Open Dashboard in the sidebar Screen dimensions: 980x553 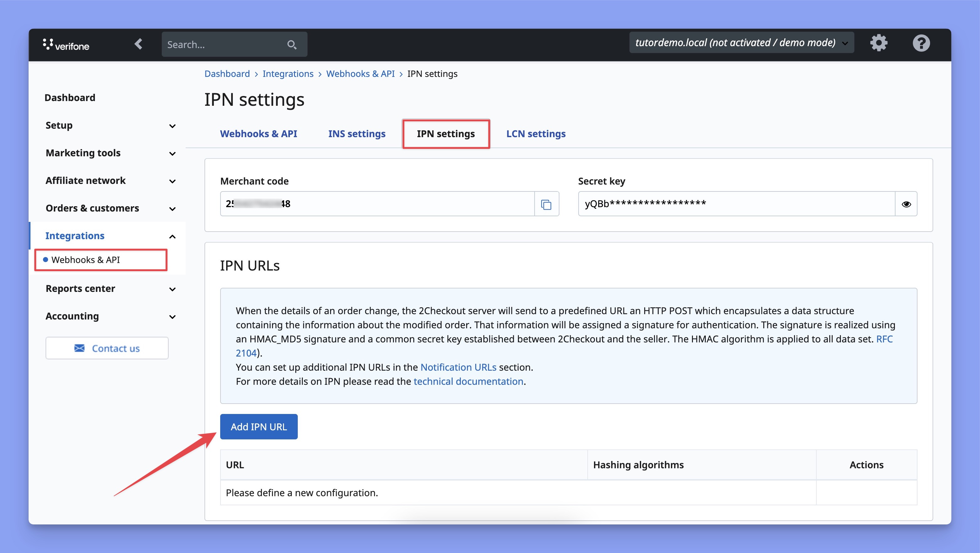pyautogui.click(x=70, y=98)
